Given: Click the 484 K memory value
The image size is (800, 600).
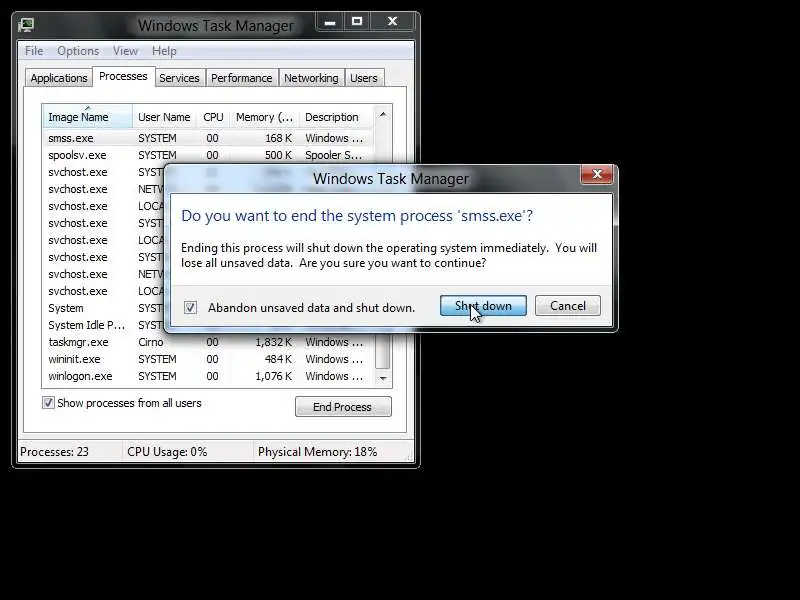Looking at the screenshot, I should pos(278,359).
